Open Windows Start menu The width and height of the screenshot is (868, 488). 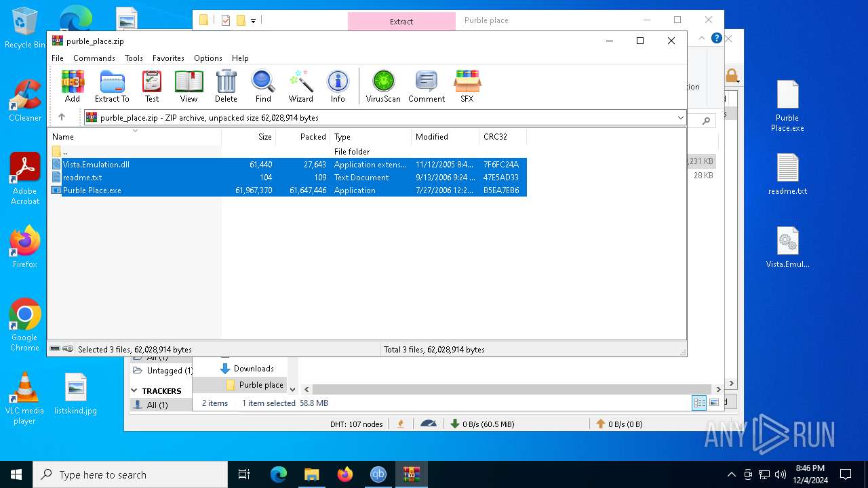tap(16, 474)
